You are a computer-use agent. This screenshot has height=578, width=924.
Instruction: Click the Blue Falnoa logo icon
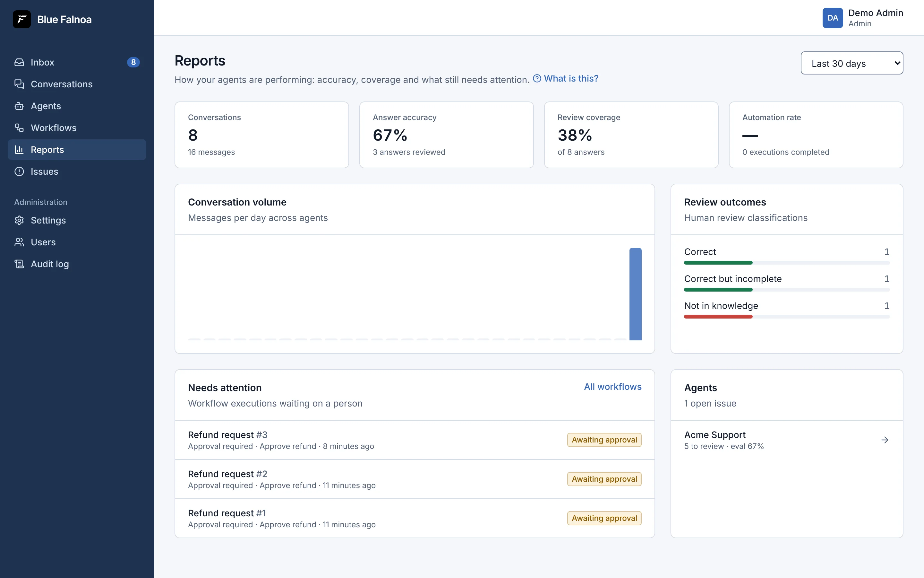[22, 19]
